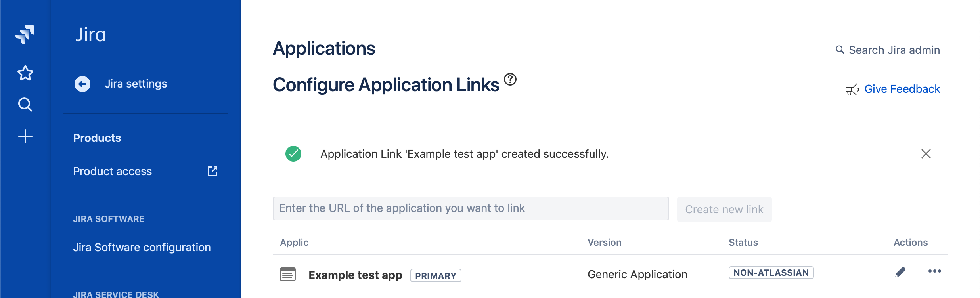
Task: Click the Create new link button
Action: coord(724,209)
